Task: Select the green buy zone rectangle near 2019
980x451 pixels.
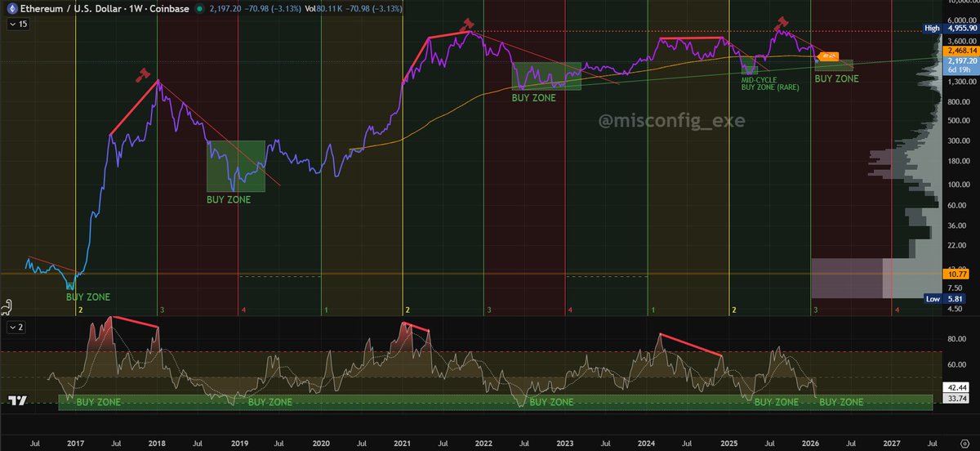Action: (x=235, y=166)
